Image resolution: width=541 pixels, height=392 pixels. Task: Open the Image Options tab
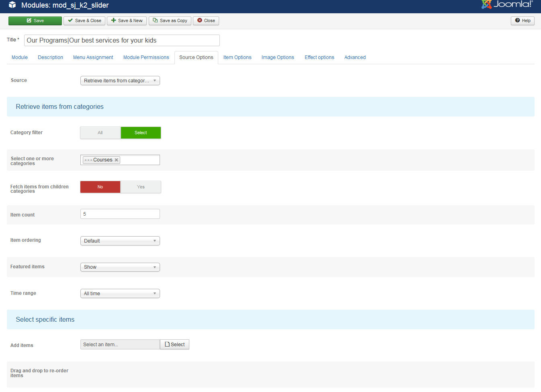[278, 57]
